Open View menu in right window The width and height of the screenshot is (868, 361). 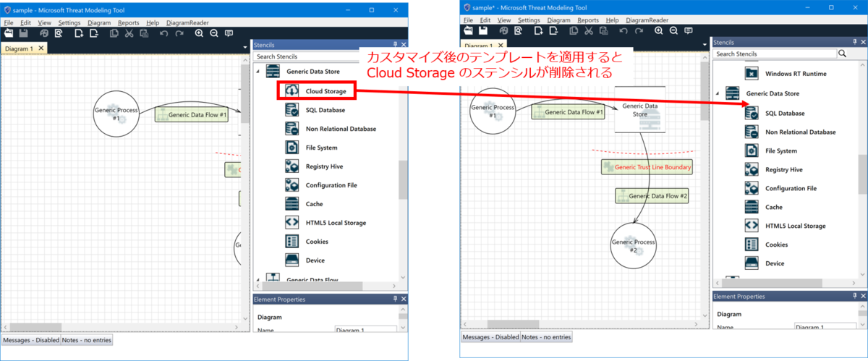pos(504,20)
